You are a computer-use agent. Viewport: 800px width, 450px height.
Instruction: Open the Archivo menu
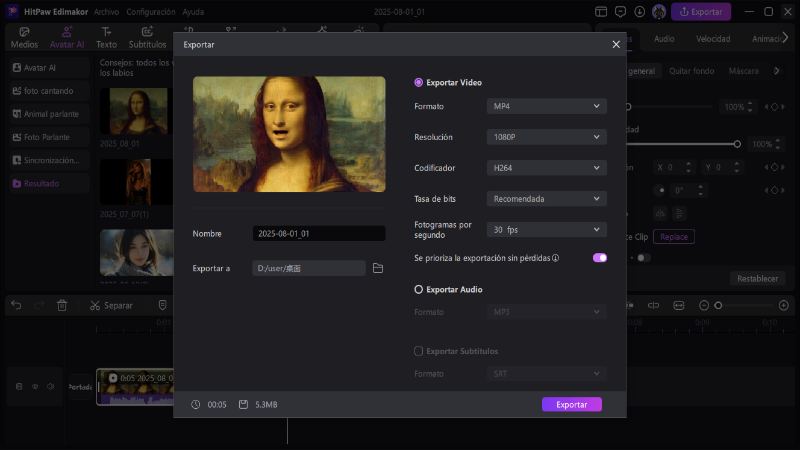pyautogui.click(x=106, y=12)
